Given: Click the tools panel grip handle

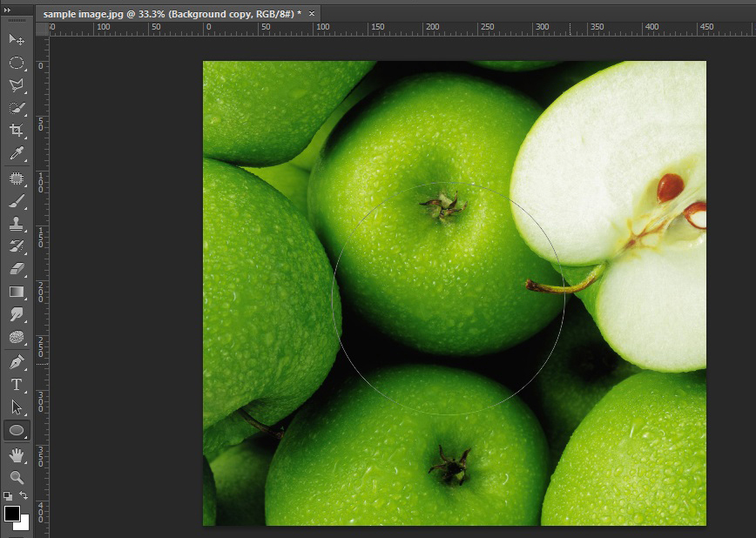Looking at the screenshot, I should (x=17, y=21).
